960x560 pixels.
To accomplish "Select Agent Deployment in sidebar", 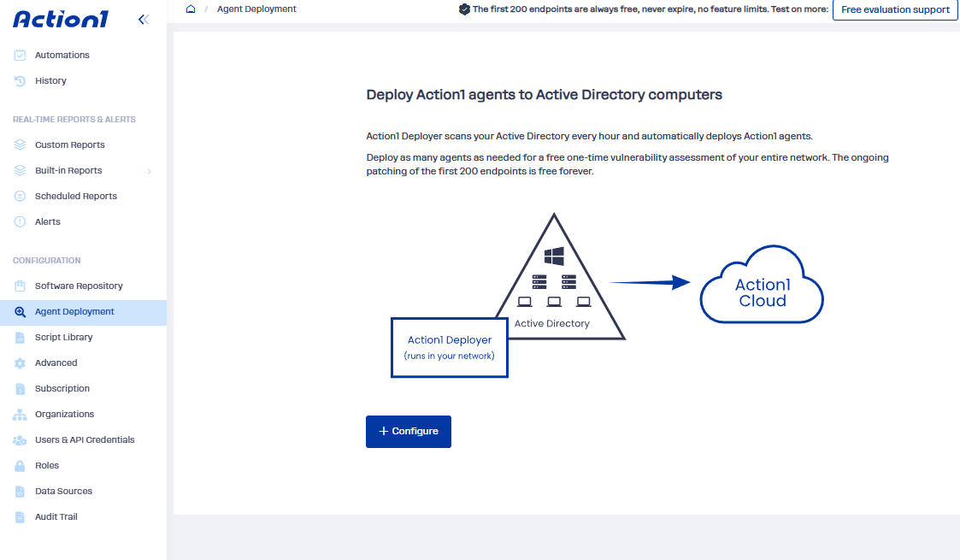I will [x=83, y=312].
